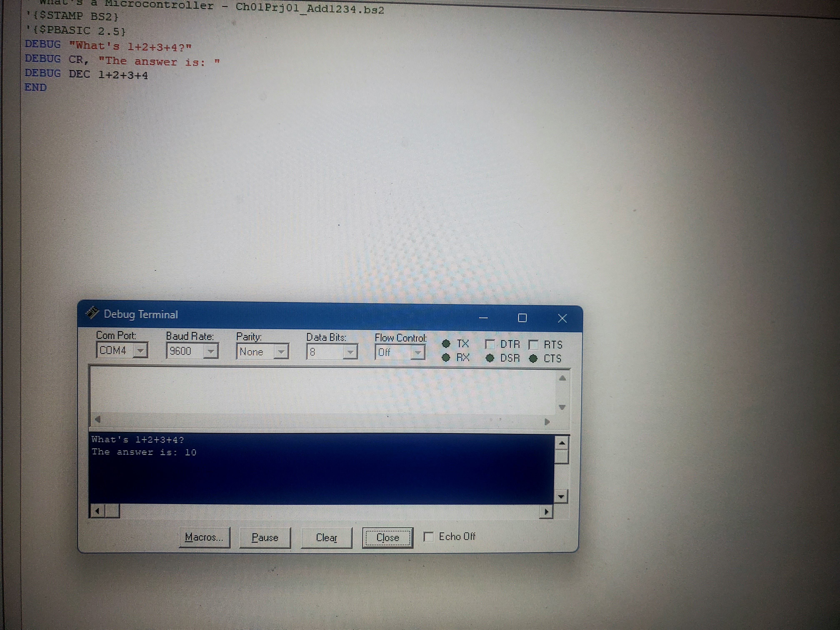The width and height of the screenshot is (840, 630).
Task: Click inside the white transmit text pane
Action: 323,391
